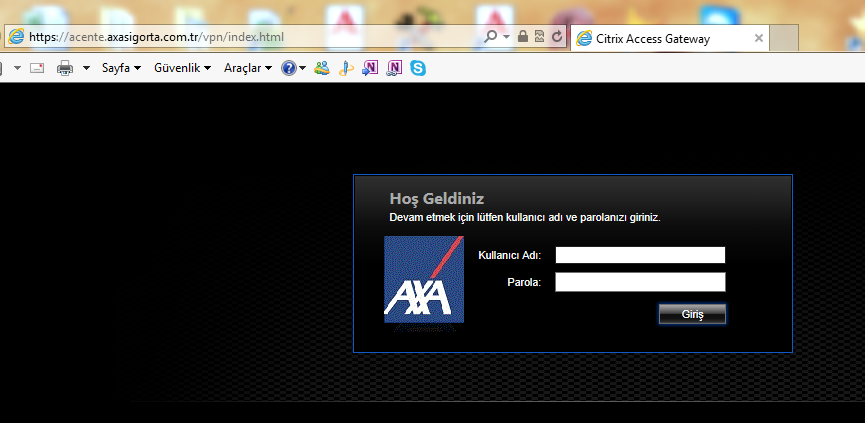
Task: Click the compatibility view icon in the address bar
Action: pos(539,37)
